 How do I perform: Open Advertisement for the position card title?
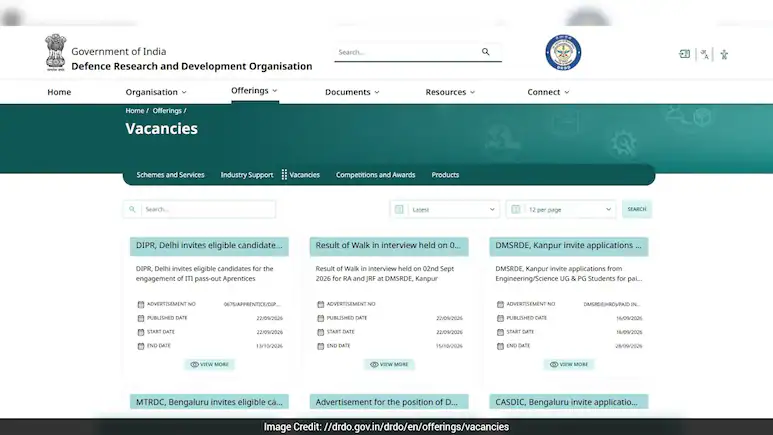coord(389,402)
